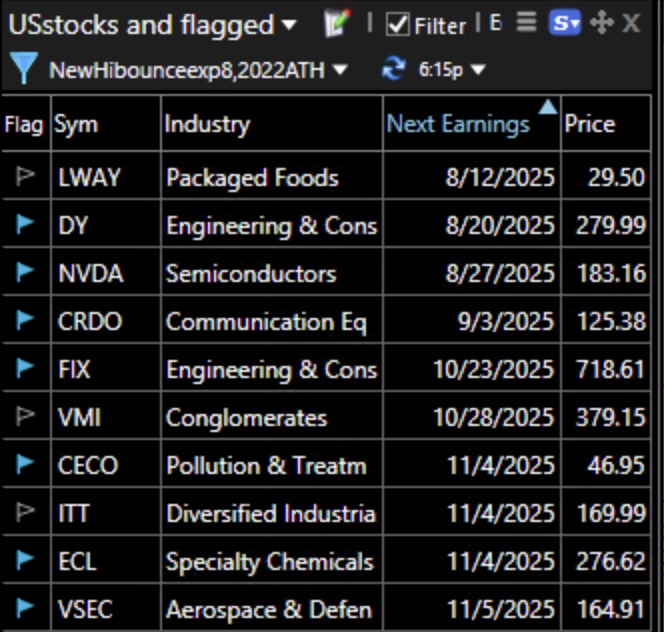
Task: Click the Industry column header
Action: pos(206,124)
